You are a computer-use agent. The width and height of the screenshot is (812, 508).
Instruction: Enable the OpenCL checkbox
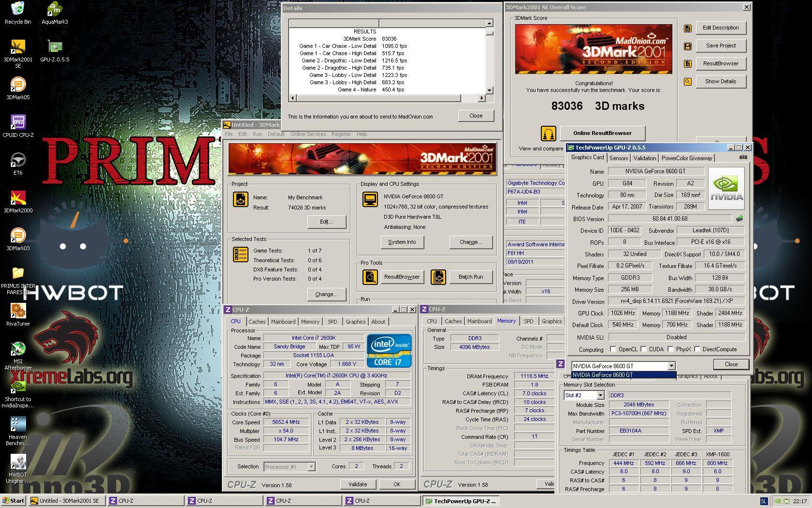(x=613, y=349)
